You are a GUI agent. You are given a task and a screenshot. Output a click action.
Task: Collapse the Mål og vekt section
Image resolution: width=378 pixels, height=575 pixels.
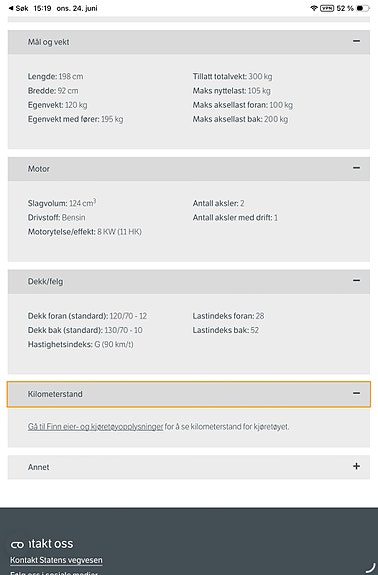[356, 41]
